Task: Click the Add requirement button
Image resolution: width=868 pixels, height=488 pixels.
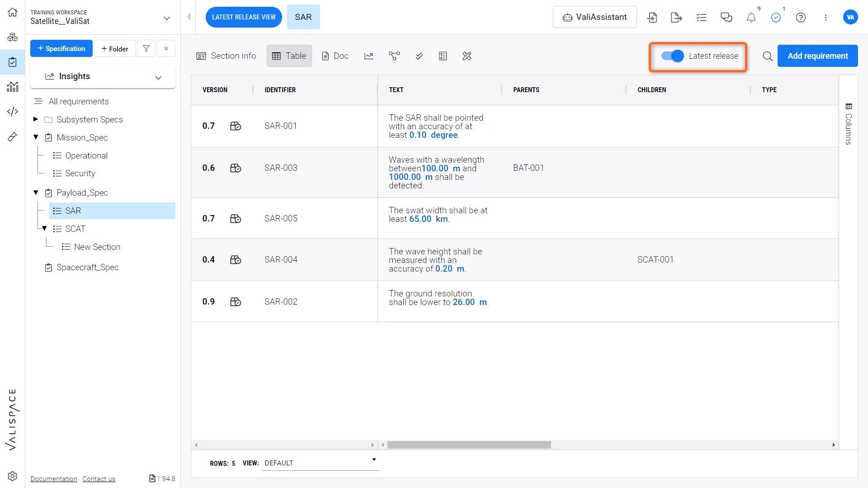Action: coord(817,56)
